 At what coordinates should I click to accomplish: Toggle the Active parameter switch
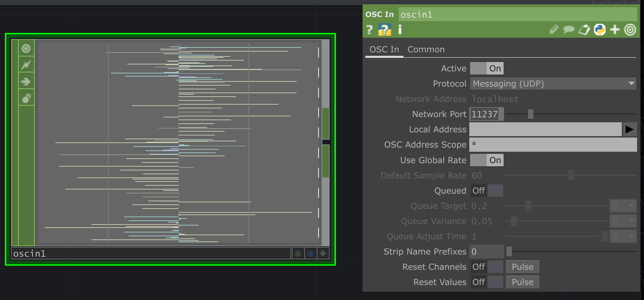[x=486, y=69]
